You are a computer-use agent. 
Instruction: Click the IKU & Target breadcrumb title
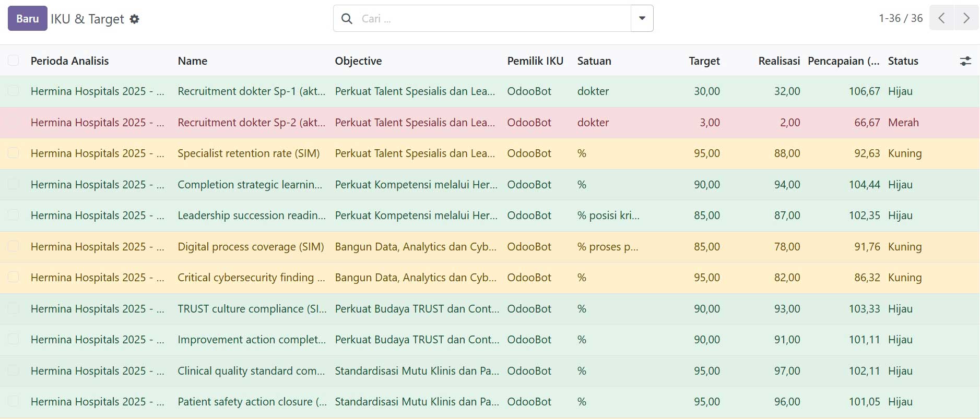coord(87,19)
